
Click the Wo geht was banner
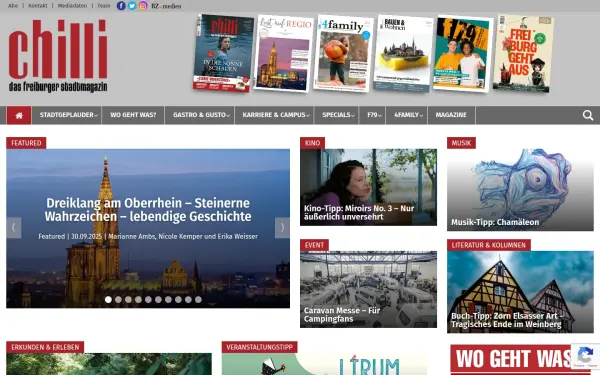point(520,360)
